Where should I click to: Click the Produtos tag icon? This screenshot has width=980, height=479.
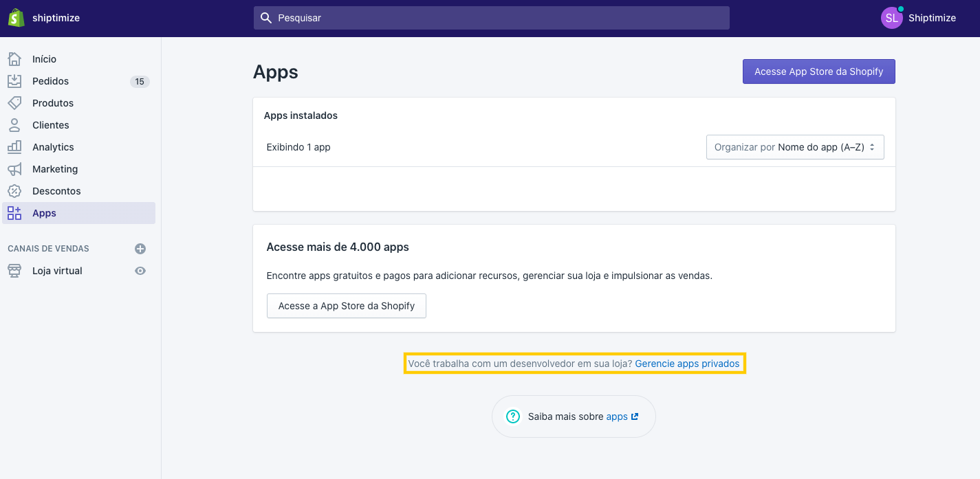14,103
